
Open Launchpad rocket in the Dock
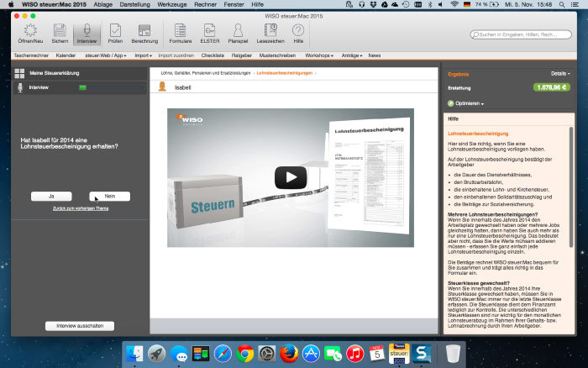click(x=156, y=354)
